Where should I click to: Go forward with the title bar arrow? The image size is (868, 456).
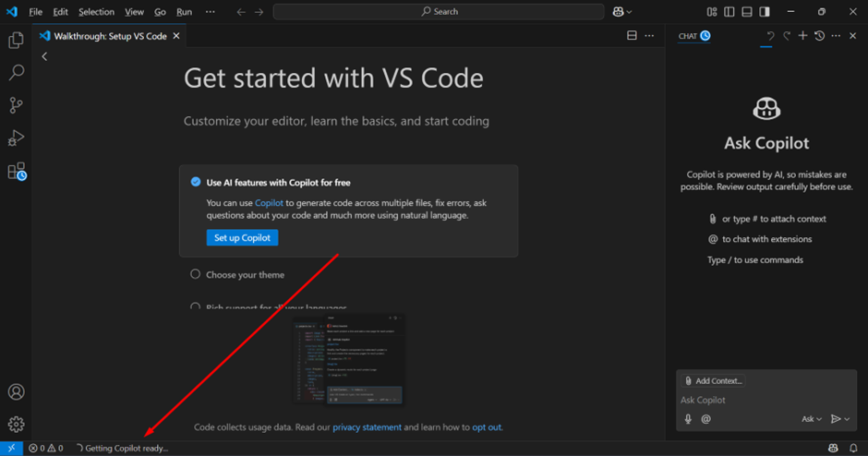tap(259, 12)
